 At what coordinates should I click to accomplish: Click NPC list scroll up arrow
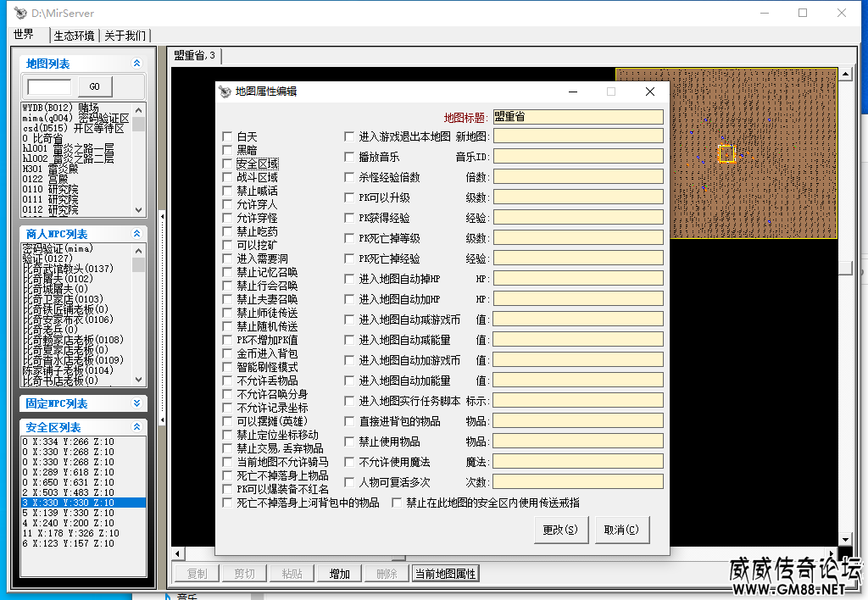138,250
